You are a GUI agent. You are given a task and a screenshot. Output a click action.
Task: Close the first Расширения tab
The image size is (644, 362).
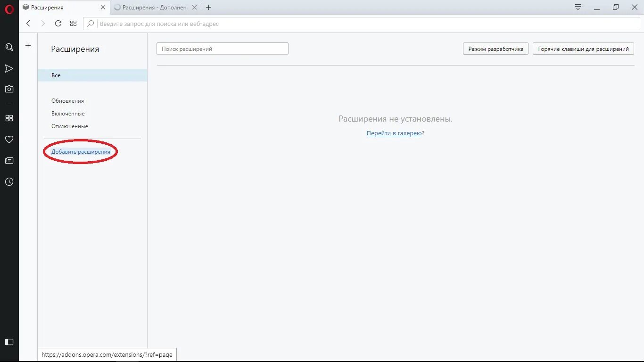click(103, 8)
